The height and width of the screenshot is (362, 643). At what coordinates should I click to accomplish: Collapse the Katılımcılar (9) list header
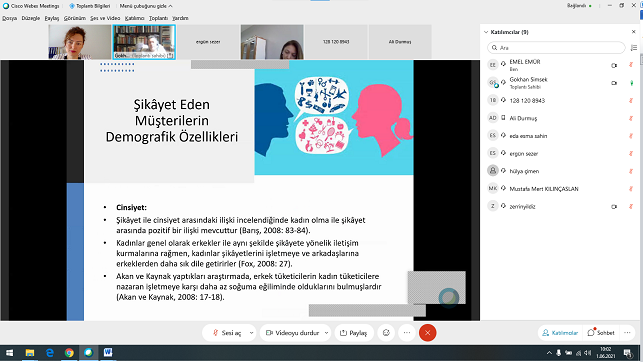(507, 32)
